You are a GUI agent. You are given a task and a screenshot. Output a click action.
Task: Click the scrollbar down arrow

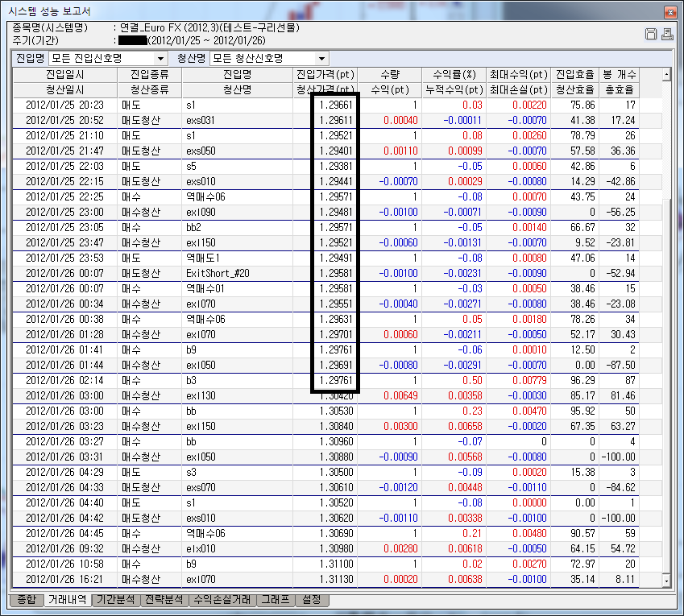pos(665,580)
